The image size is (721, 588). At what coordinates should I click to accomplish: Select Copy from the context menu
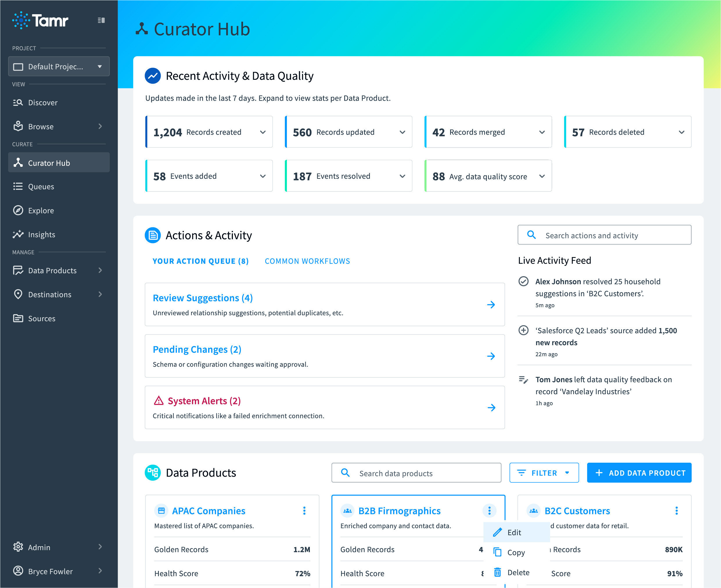pos(516,552)
